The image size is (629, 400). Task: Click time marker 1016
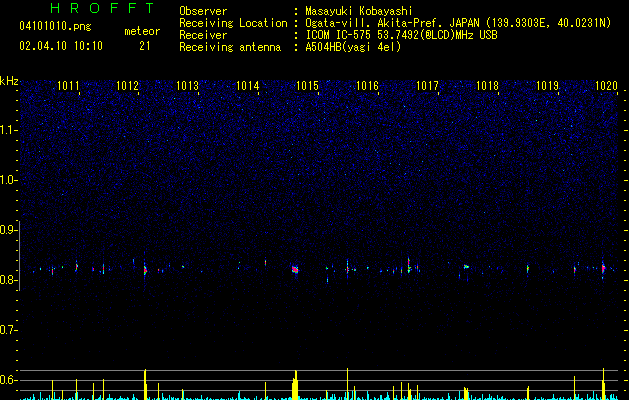[x=367, y=86]
